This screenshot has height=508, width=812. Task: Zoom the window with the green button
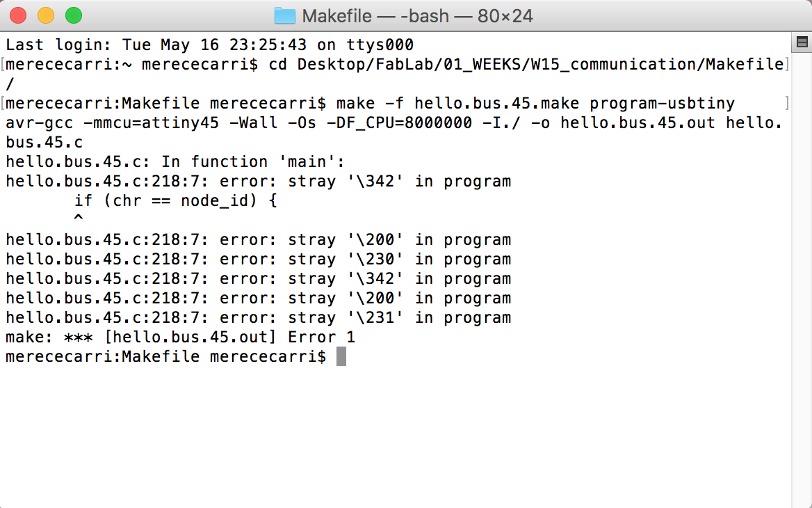coord(74,15)
